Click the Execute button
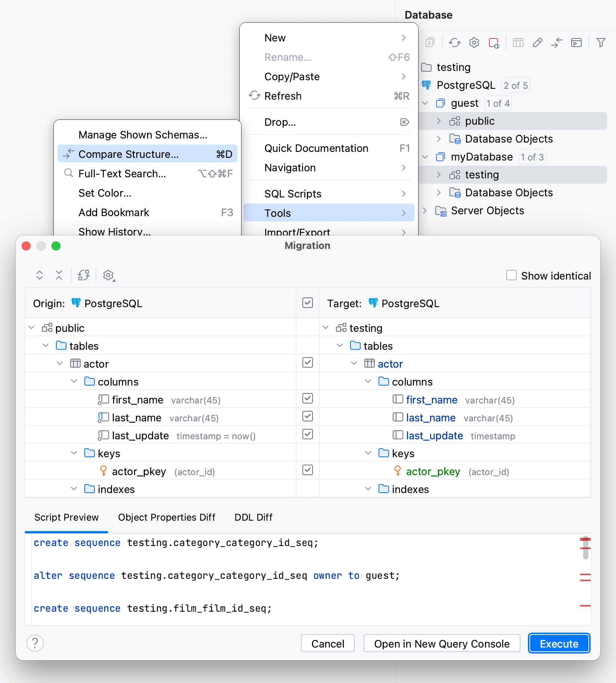The height and width of the screenshot is (683, 616). point(558,643)
